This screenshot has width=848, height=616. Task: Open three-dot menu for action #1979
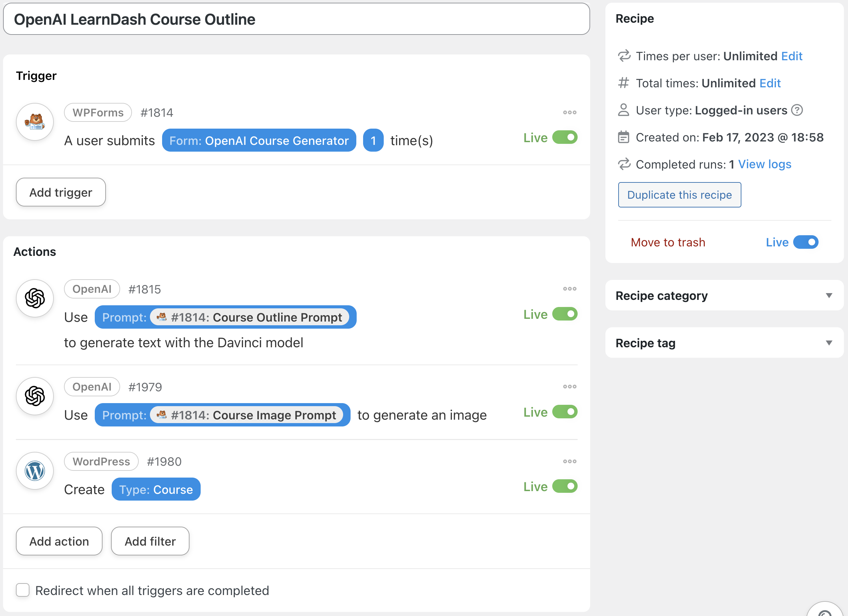(570, 387)
